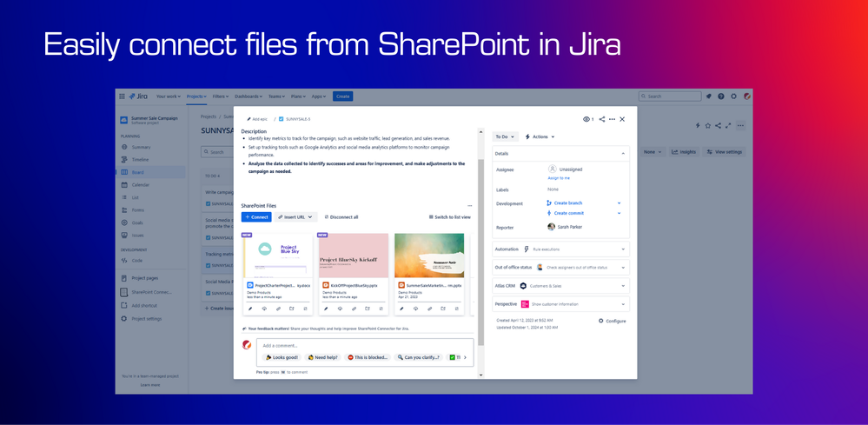Viewport: 868px width, 425px height.
Task: Open the Dashboards menu
Action: coord(248,96)
